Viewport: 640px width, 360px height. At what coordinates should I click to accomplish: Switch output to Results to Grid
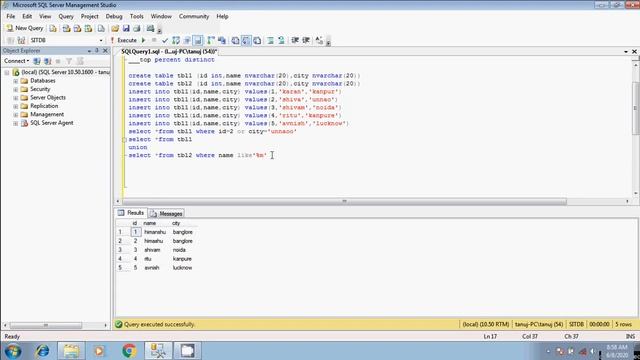(x=246, y=40)
